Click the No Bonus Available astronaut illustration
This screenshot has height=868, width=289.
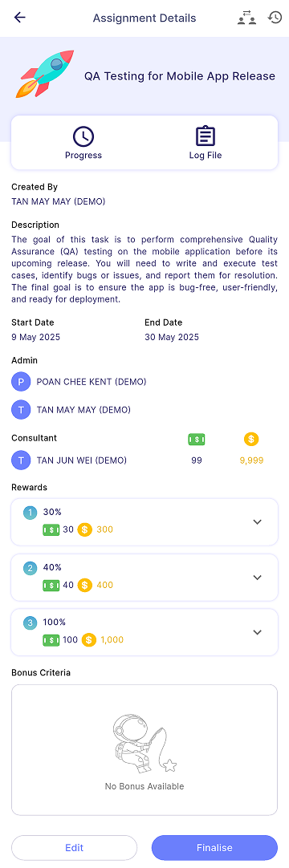[144, 744]
